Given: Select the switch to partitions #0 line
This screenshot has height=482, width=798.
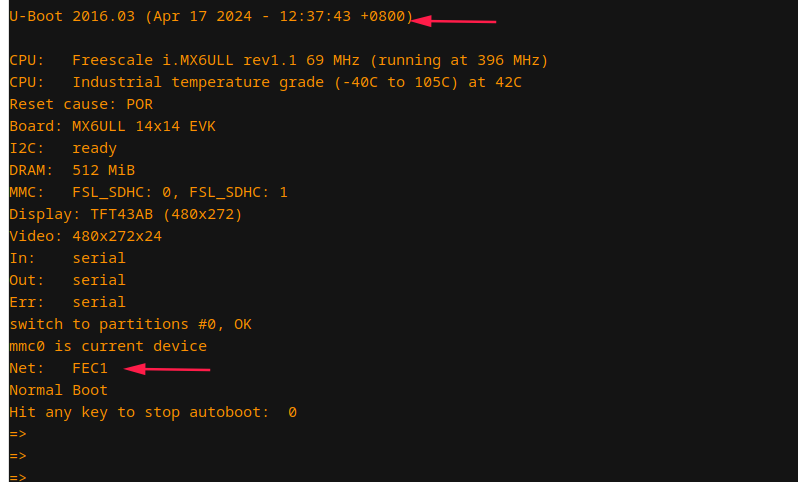Looking at the screenshot, I should 130,324.
